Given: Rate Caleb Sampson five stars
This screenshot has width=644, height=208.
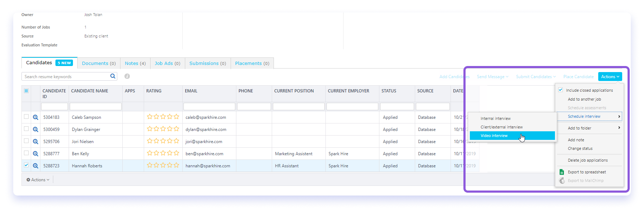Looking at the screenshot, I should point(176,117).
